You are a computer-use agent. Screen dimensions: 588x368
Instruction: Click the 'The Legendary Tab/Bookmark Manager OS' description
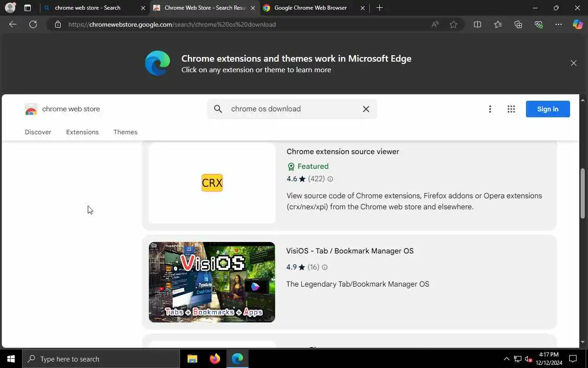(358, 284)
